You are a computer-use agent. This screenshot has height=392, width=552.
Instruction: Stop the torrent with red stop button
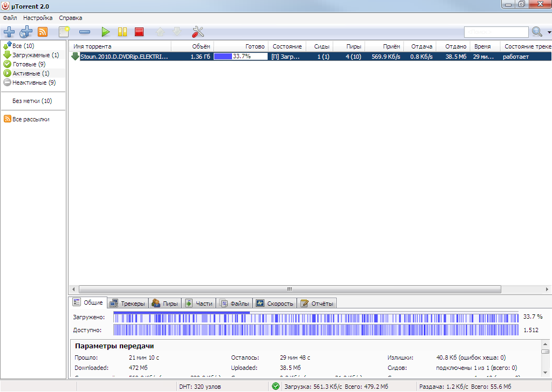[x=139, y=32]
